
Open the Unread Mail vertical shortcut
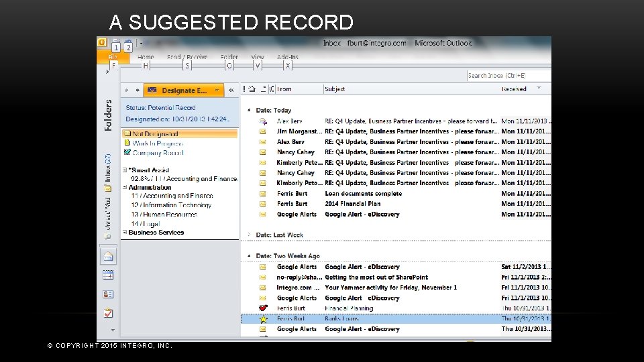pos(107,214)
